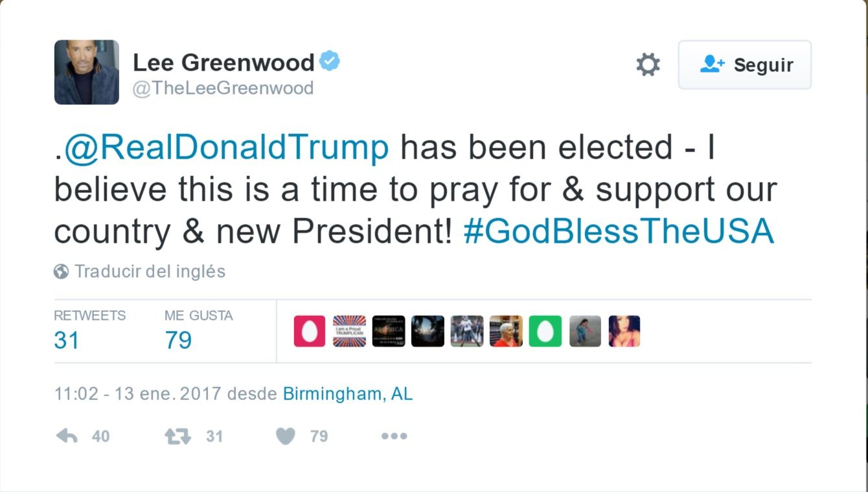
Task: Click the Lee Greenwood display name
Action: pyautogui.click(x=223, y=63)
